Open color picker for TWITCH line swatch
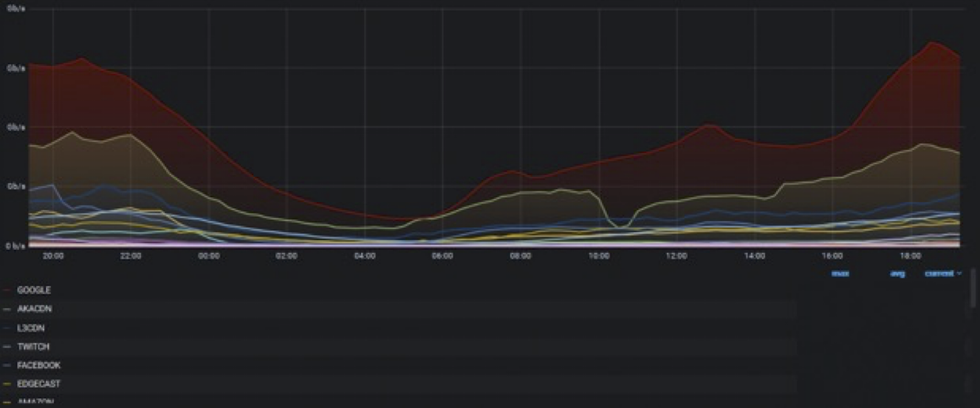Viewport: 980px width, 408px height. click(x=7, y=347)
